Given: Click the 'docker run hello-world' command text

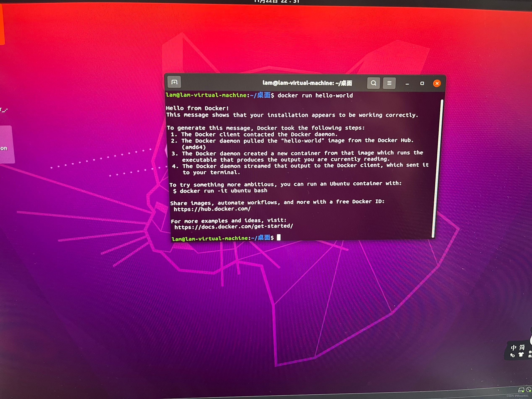Looking at the screenshot, I should click(315, 95).
